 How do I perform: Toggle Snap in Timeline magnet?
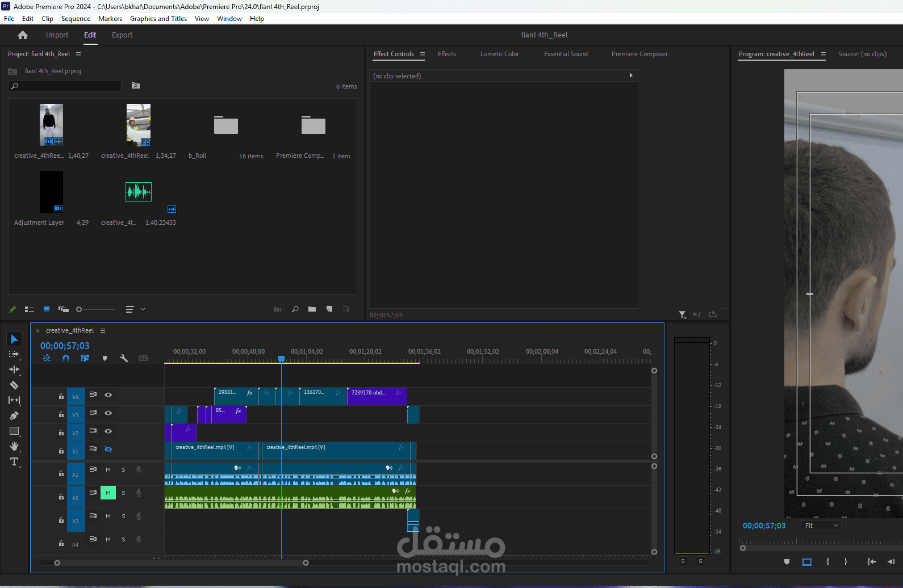[x=66, y=358]
